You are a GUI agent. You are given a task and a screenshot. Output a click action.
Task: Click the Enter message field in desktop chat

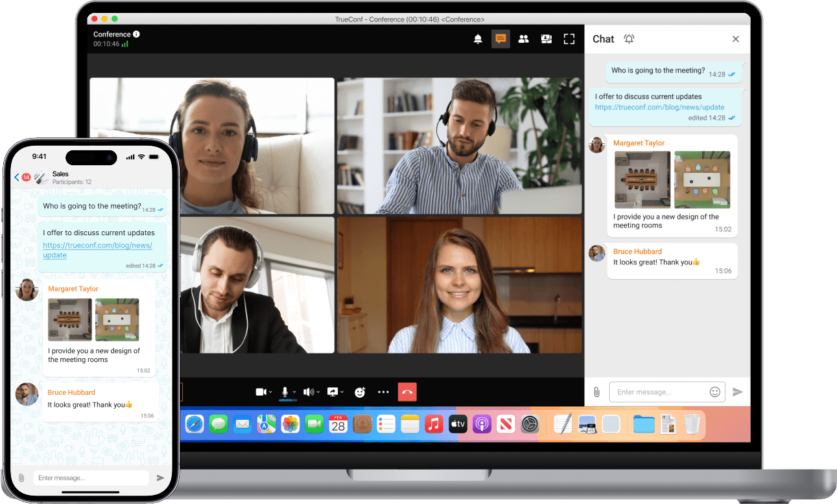tap(658, 392)
